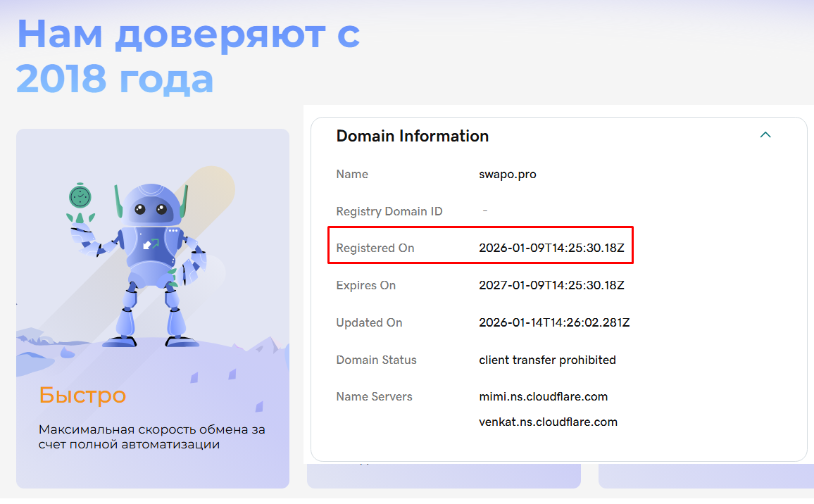This screenshot has height=504, width=814.
Task: Click the Максимальная скорость обмена description text
Action: 151,437
